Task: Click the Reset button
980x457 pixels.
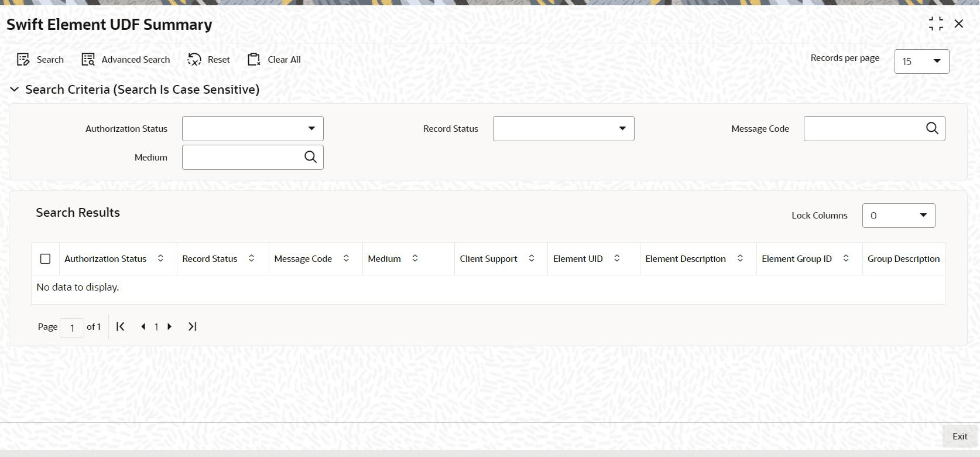Action: [x=209, y=60]
